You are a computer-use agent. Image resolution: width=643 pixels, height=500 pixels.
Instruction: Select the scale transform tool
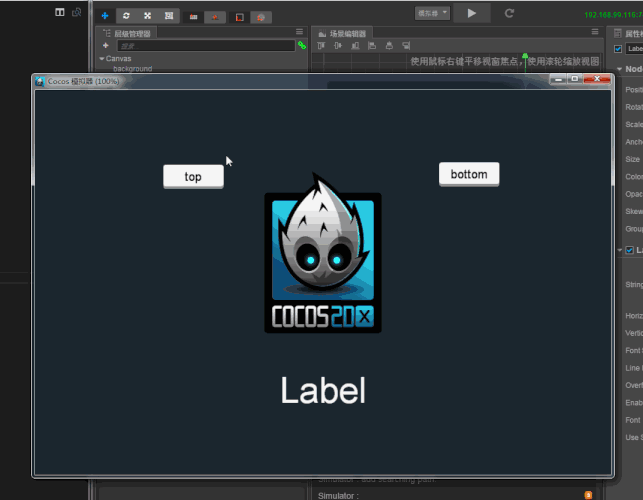(148, 16)
